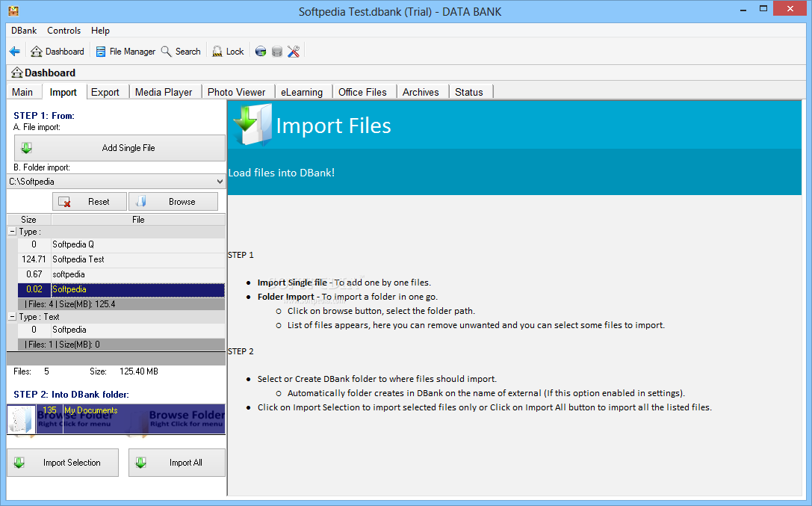Show the Status tab
This screenshot has width=812, height=506.
469,92
